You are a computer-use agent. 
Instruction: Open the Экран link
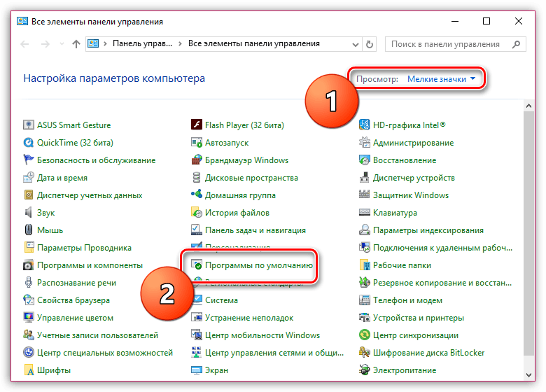pos(216,370)
